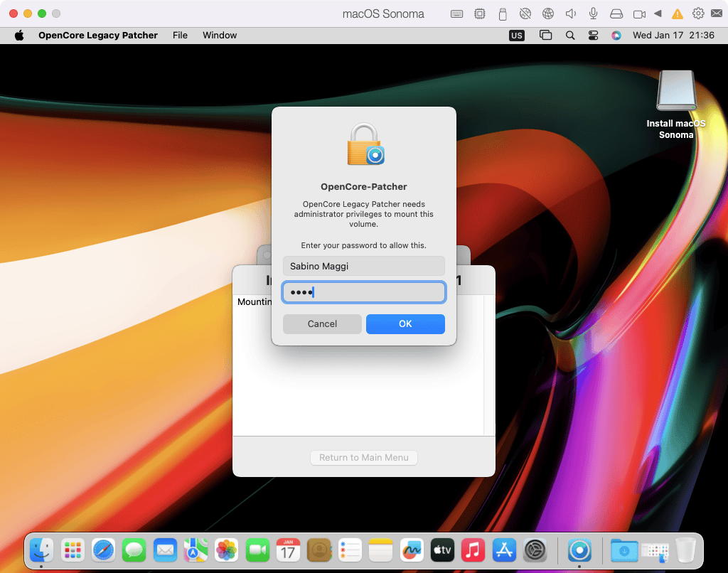Viewport: 728px width, 573px height.
Task: Toggle the speaker volume icon in VM toolbar
Action: point(570,14)
